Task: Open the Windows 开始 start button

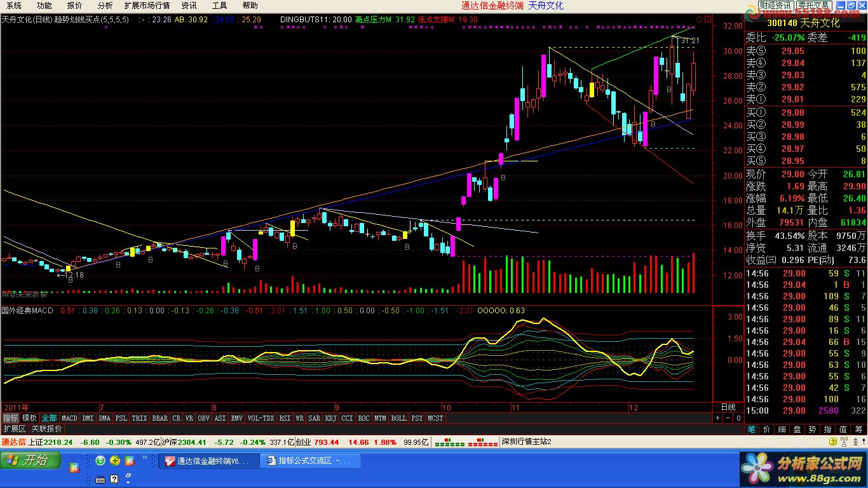Action: 31,461
